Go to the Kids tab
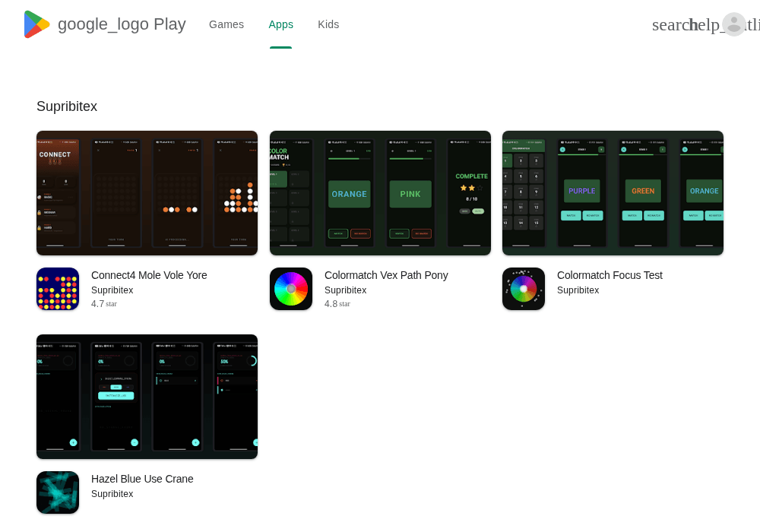The width and height of the screenshot is (760, 532). coord(328,24)
